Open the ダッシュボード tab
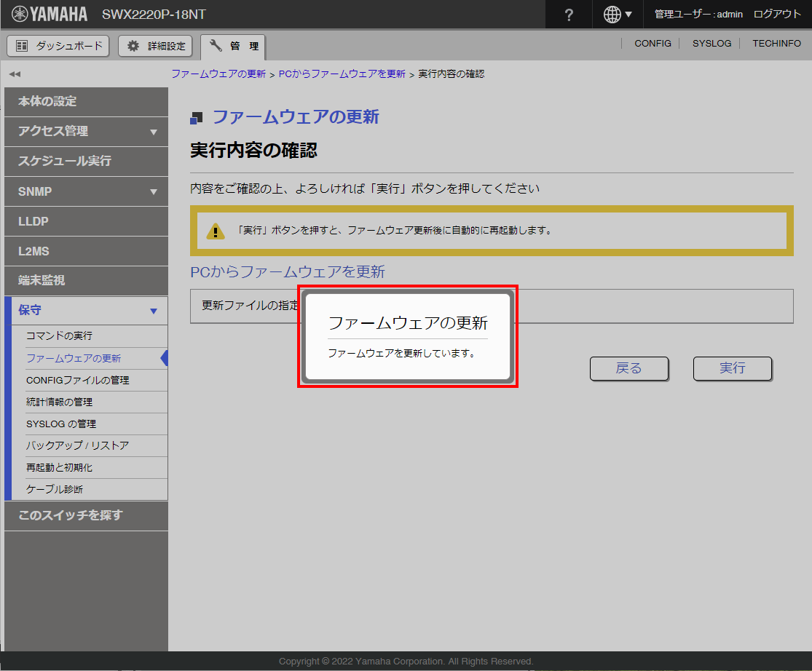Image resolution: width=812 pixels, height=671 pixels. pos(58,46)
